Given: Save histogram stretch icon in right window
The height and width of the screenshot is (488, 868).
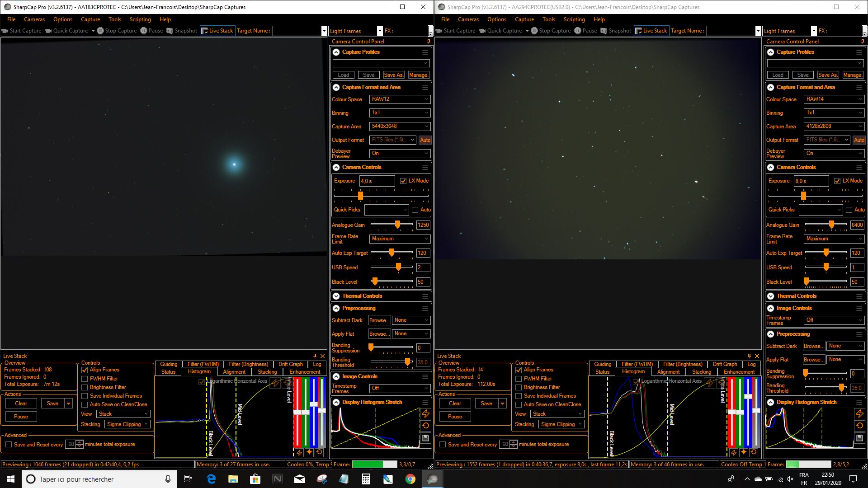Looking at the screenshot, I should click(859, 438).
